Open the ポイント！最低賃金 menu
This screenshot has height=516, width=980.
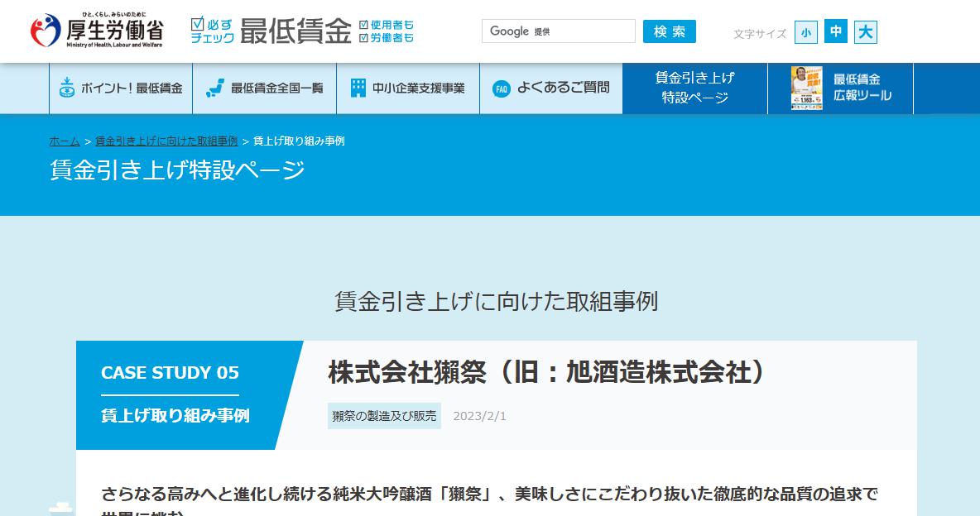coord(121,88)
